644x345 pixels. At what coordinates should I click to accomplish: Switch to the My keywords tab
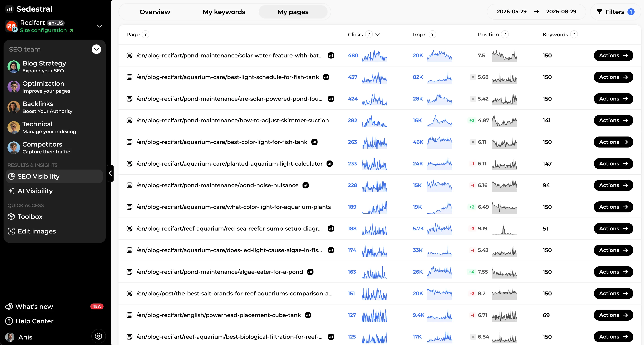pos(224,12)
